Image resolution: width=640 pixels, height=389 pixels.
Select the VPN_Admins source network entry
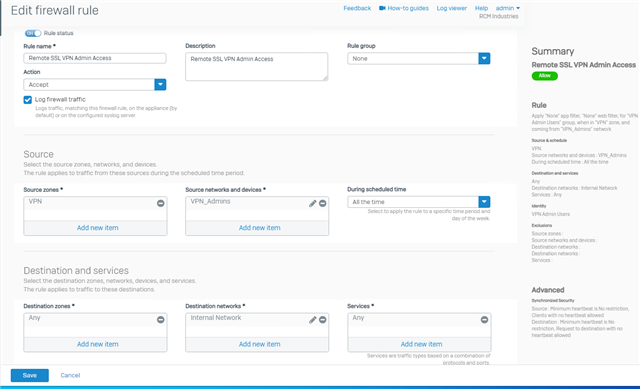(x=210, y=201)
